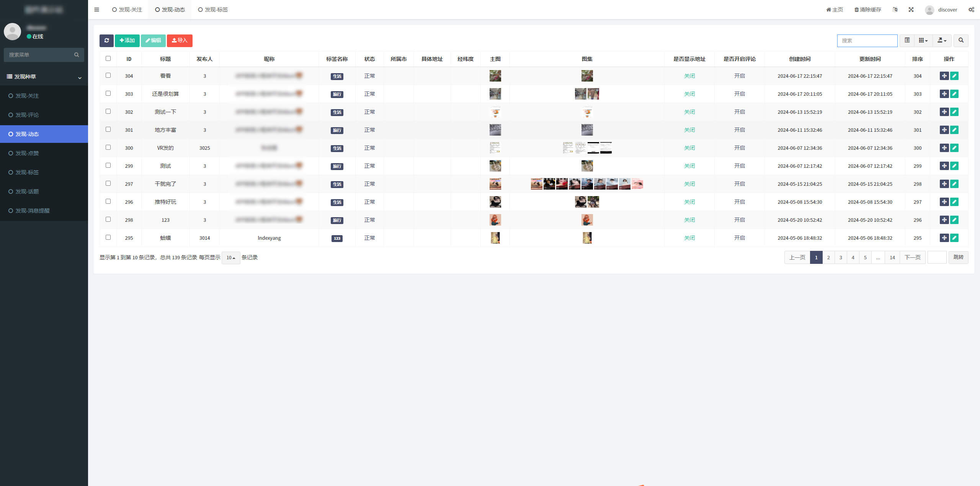Toggle the hamburger sidebar menu icon
980x486 pixels.
point(96,10)
